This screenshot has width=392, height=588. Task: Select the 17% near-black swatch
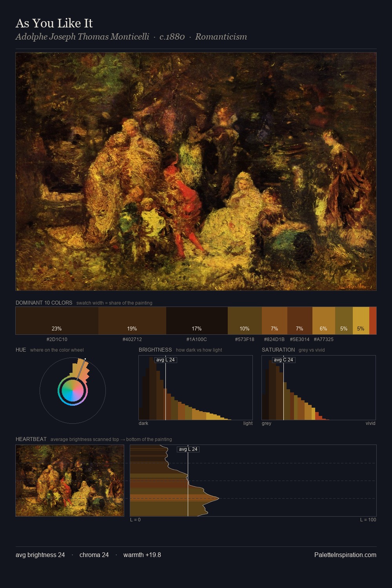tap(197, 321)
